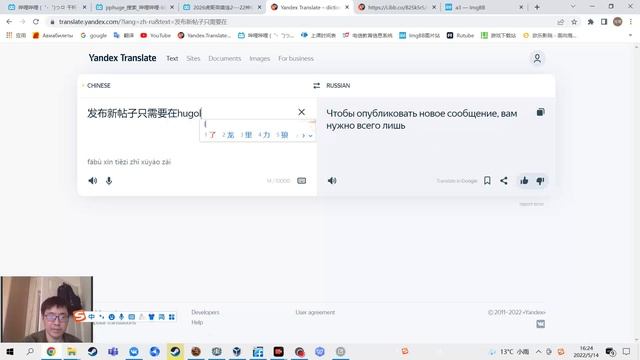This screenshot has width=640, height=360.
Task: Choose IME candidate 4 力
Action: point(264,135)
